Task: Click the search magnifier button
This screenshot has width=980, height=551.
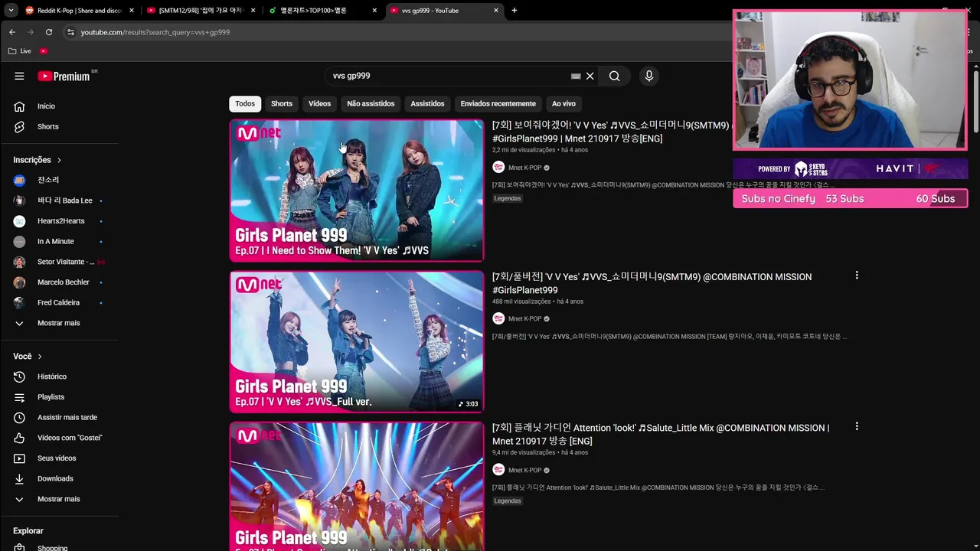Action: tap(614, 76)
